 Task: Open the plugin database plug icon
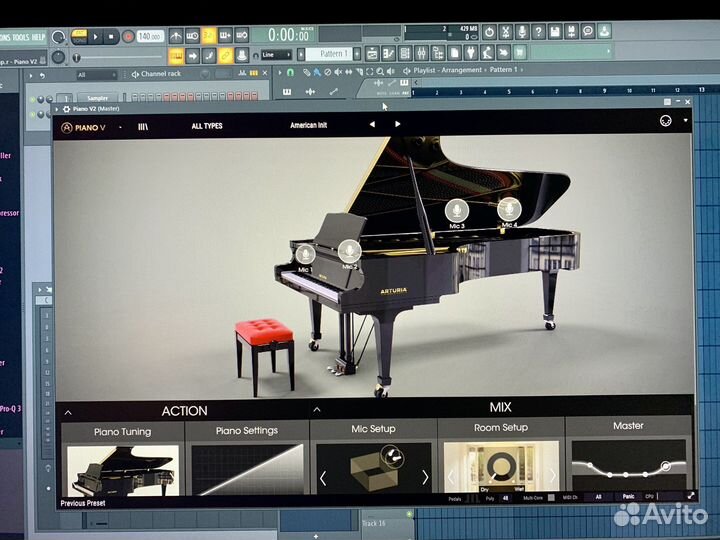click(x=471, y=52)
